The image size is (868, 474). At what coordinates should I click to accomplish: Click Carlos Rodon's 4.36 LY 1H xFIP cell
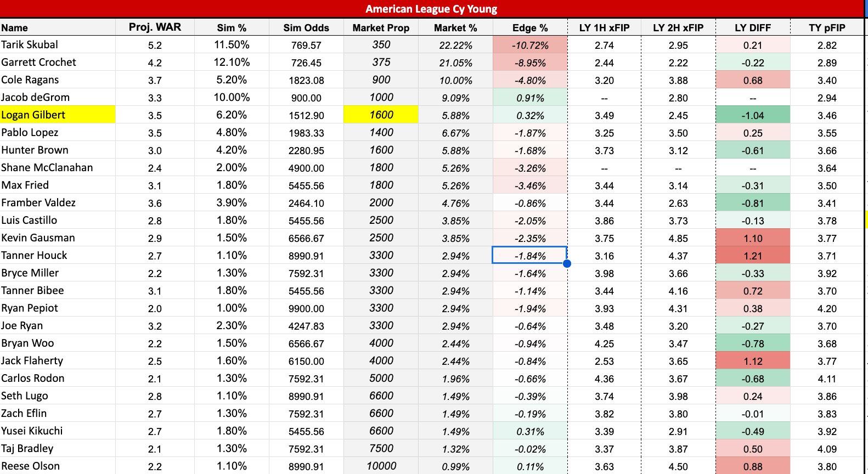coord(604,378)
